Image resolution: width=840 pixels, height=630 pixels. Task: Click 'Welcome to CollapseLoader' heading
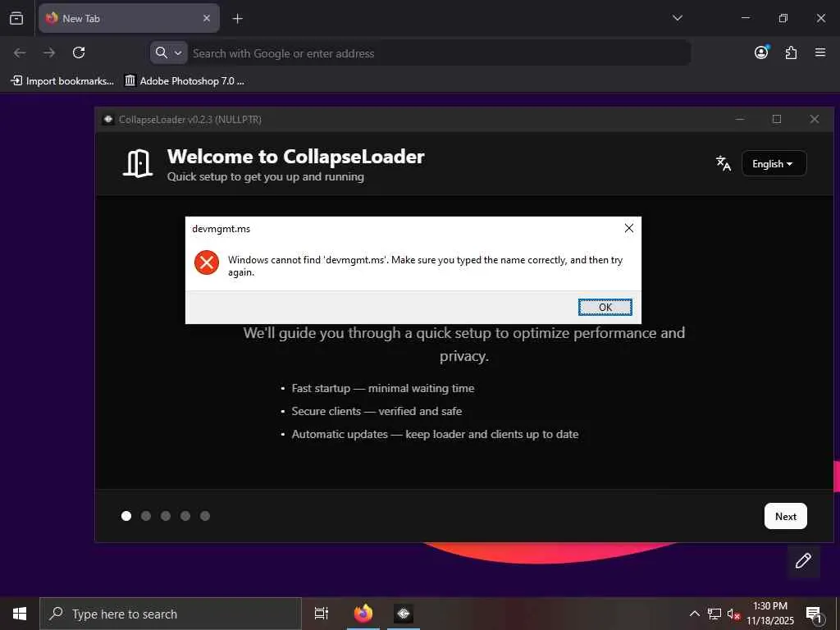point(295,157)
